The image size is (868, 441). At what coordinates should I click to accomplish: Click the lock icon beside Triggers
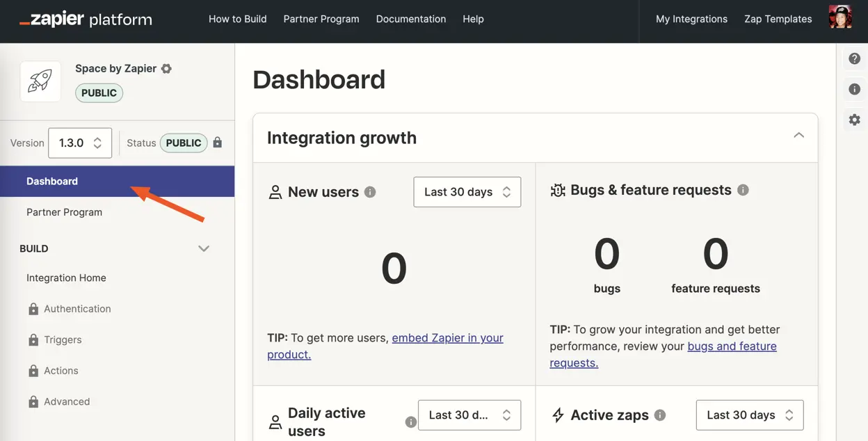pos(33,339)
